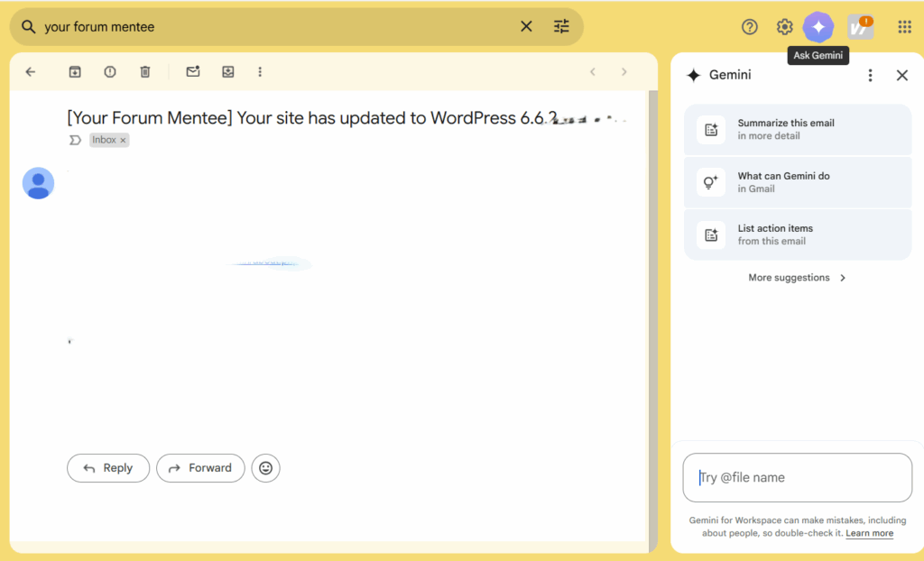
Task: Click the email subject line text
Action: pyautogui.click(x=311, y=118)
